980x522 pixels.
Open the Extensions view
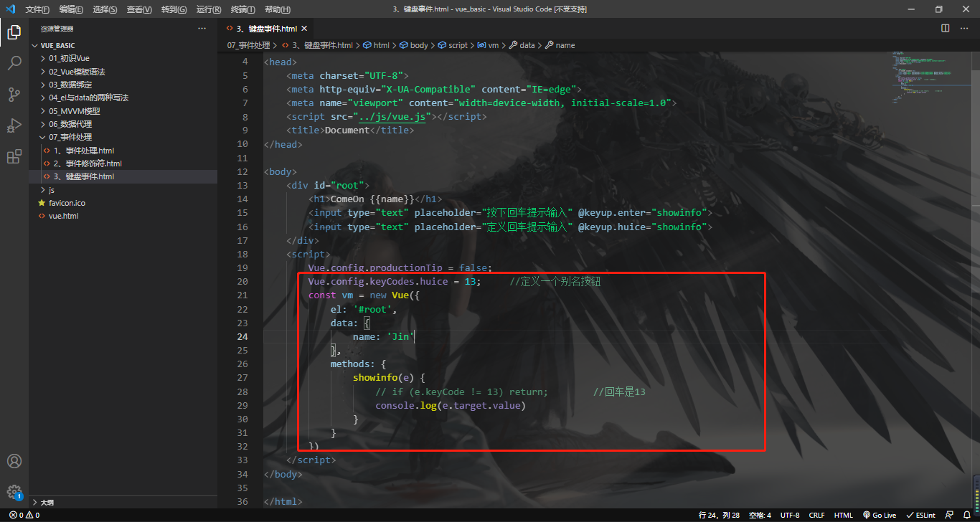(x=14, y=156)
